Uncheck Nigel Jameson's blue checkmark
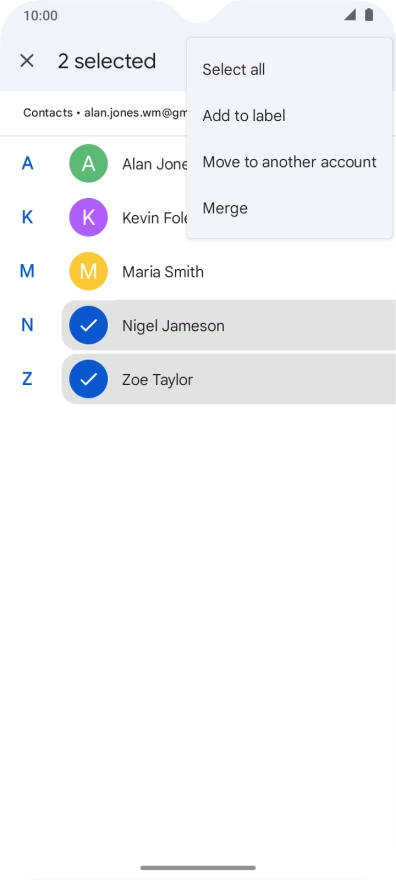396x880 pixels. (88, 325)
